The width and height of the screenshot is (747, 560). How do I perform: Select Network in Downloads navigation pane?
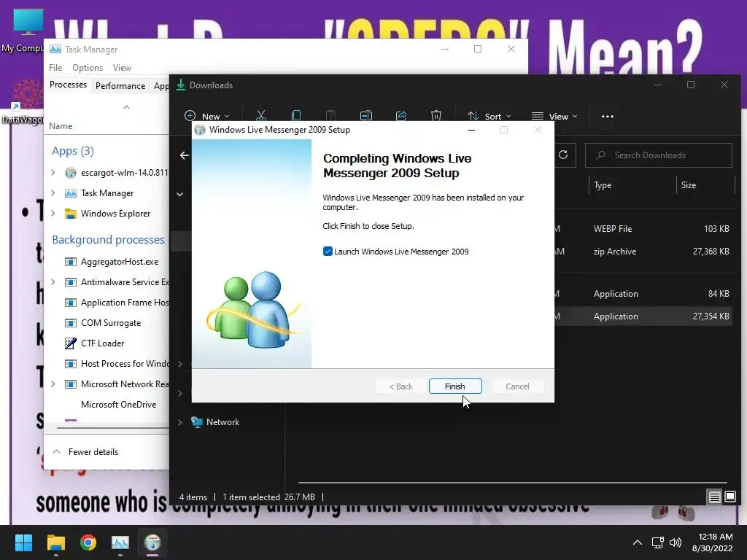coord(222,422)
